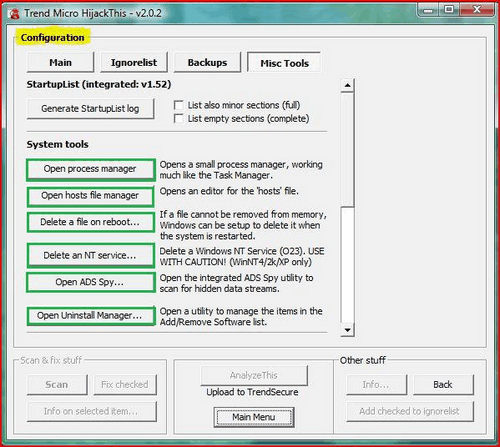Maximize the HijackThis window
The width and height of the screenshot is (500, 447).
pyautogui.click(x=449, y=10)
